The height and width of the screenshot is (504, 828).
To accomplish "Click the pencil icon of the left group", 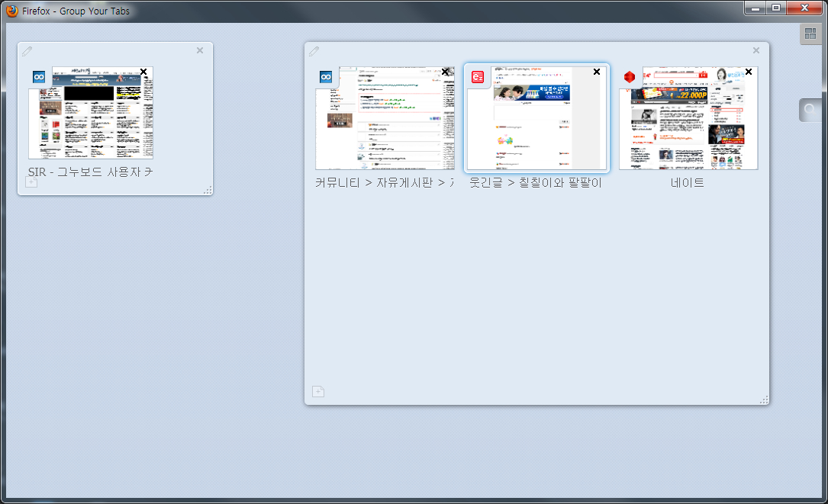I will tap(27, 51).
